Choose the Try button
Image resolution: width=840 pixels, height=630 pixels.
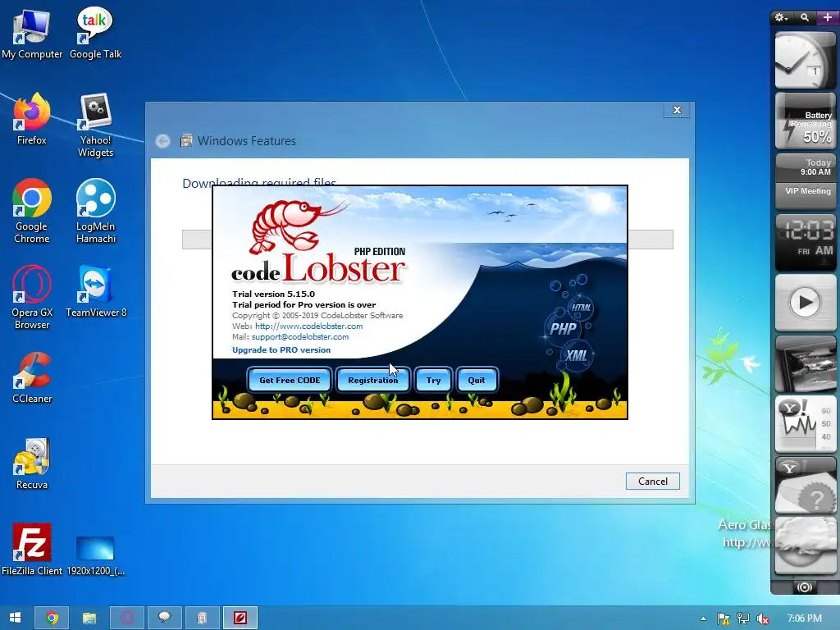[433, 380]
